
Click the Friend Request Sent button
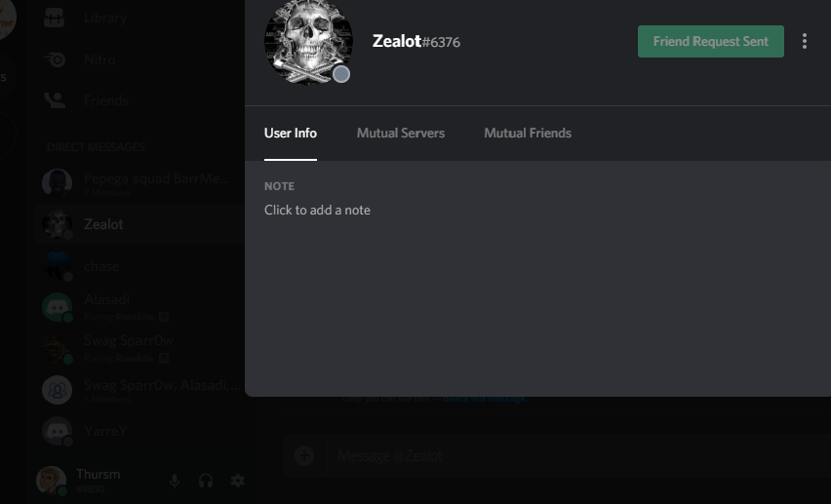pos(711,41)
